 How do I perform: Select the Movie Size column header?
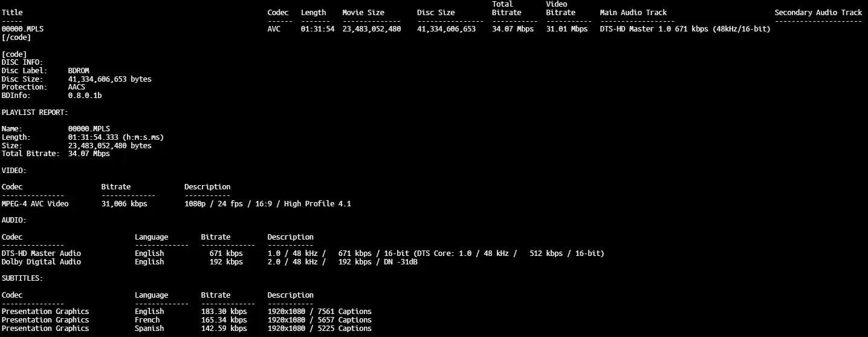(363, 12)
